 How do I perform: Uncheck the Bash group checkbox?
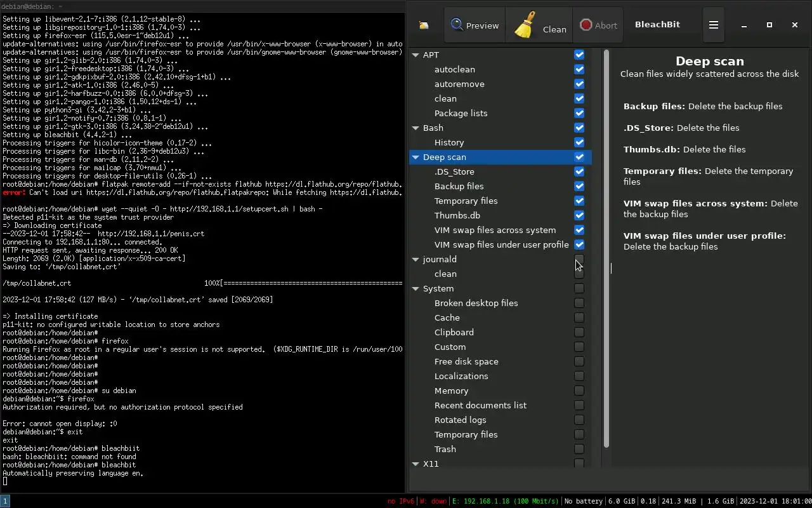pos(579,128)
